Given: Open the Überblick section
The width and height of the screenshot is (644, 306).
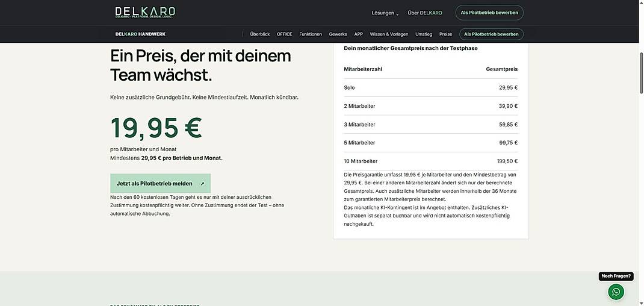Looking at the screenshot, I should coord(259,34).
